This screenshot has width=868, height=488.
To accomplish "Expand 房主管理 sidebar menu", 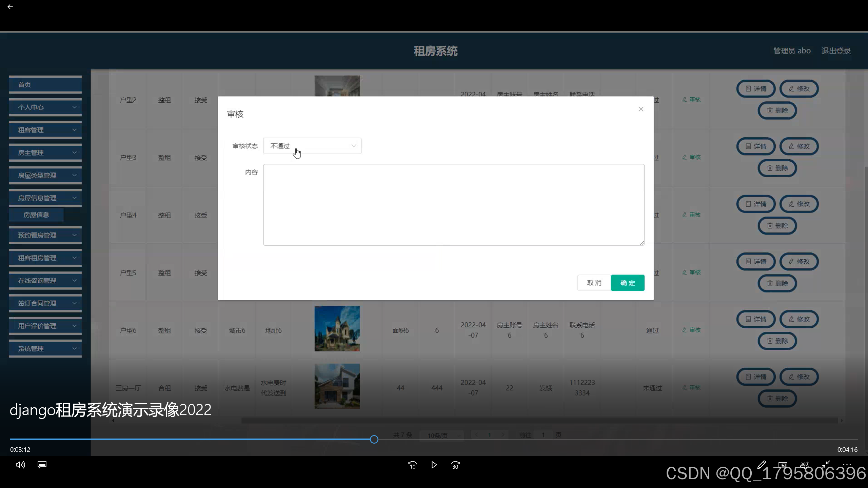I will [45, 152].
